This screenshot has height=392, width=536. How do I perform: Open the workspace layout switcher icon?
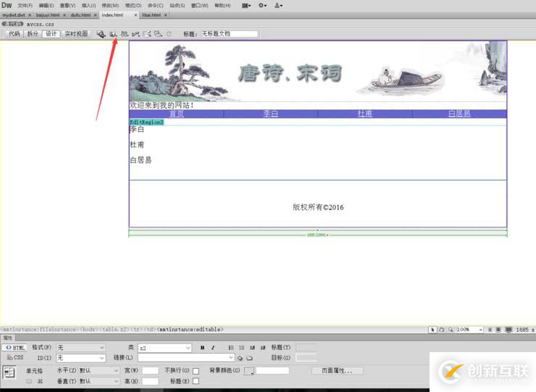pos(246,6)
